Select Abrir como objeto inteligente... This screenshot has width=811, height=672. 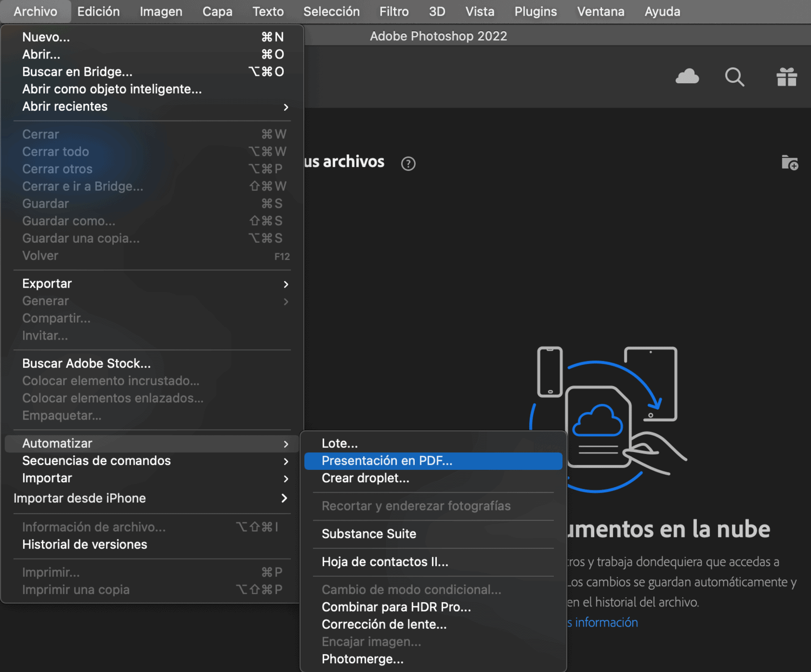152,89
